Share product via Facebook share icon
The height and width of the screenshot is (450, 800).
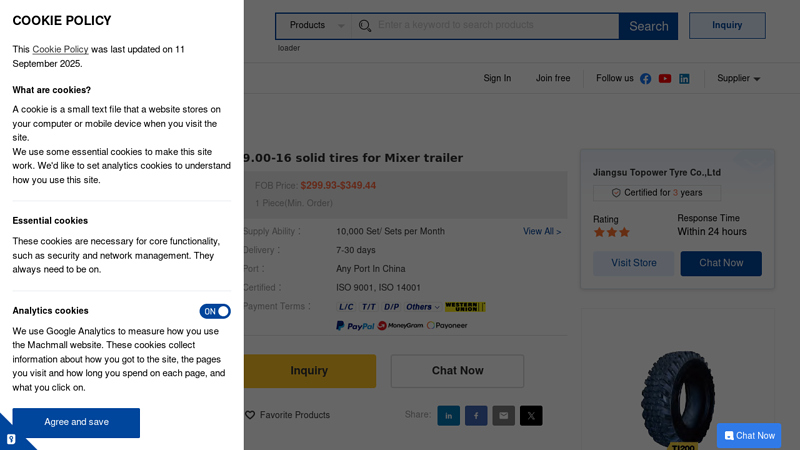tap(476, 415)
